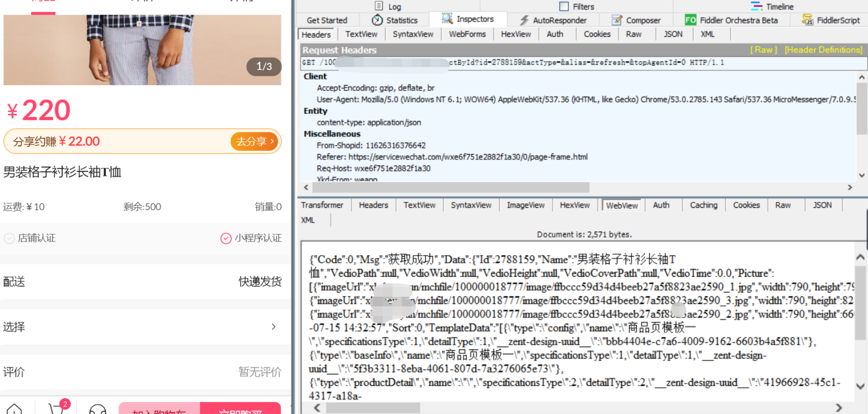
Task: Select the Accept-Encoding header line
Action: [x=375, y=88]
